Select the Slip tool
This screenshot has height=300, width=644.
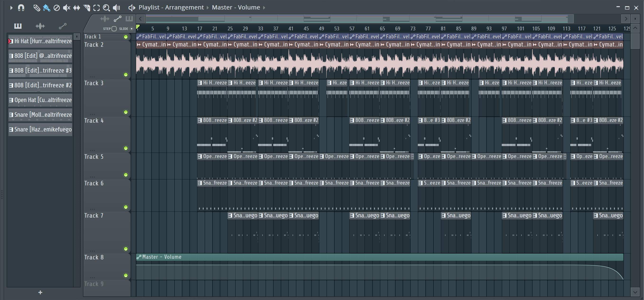pyautogui.click(x=77, y=8)
